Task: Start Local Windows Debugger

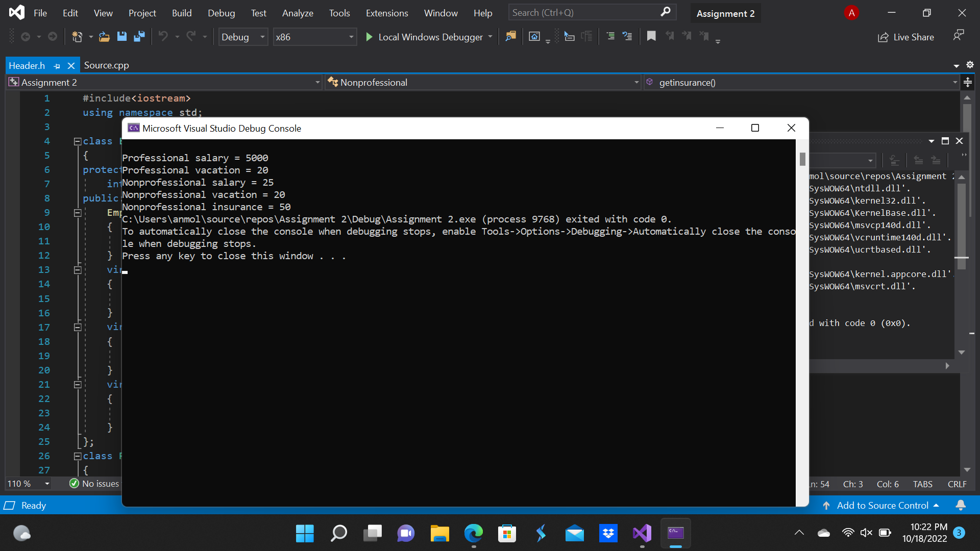Action: [x=424, y=37]
